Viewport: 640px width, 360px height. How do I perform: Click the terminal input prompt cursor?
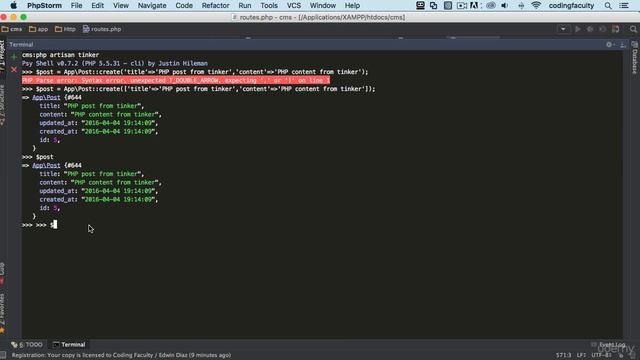pos(55,224)
